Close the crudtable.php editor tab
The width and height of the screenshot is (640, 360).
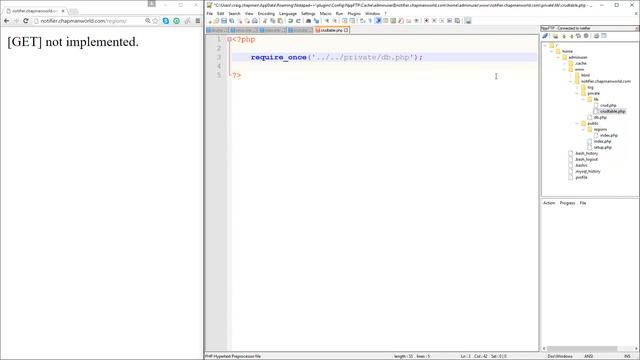pyautogui.click(x=346, y=30)
